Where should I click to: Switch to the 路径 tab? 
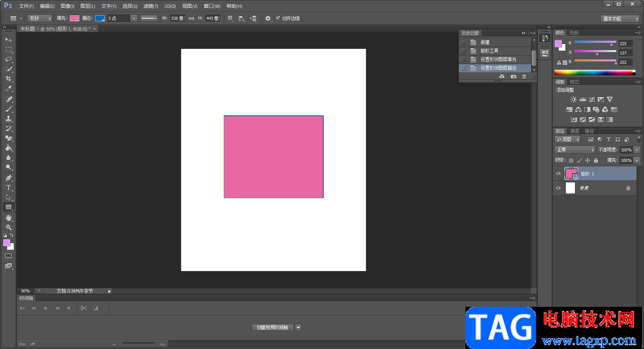(589, 131)
